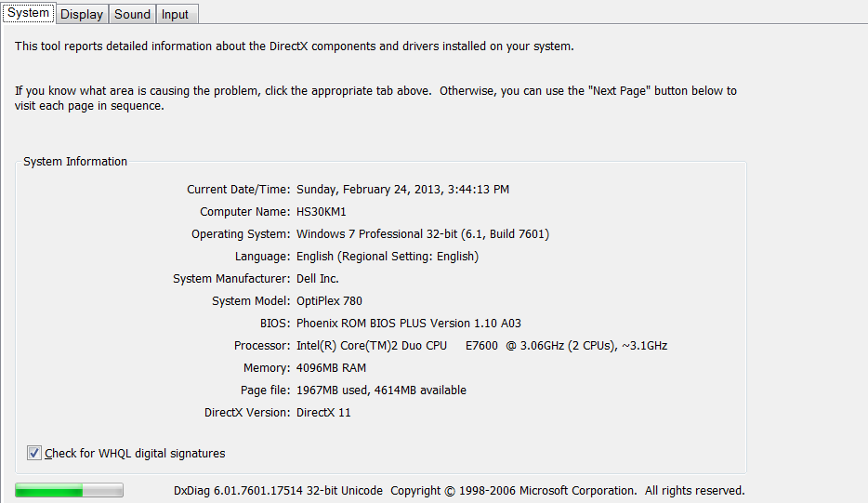Click the DirectX 11 version value
The height and width of the screenshot is (503, 868).
(x=323, y=413)
